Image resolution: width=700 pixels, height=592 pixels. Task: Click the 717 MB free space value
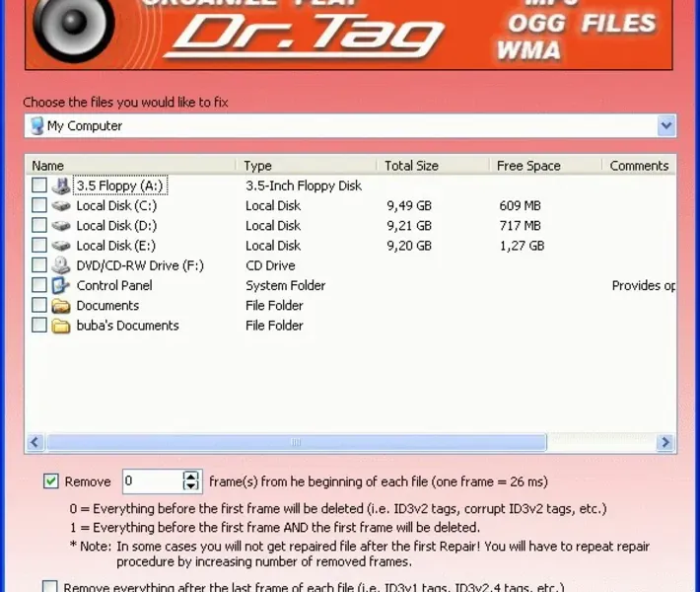pos(521,226)
